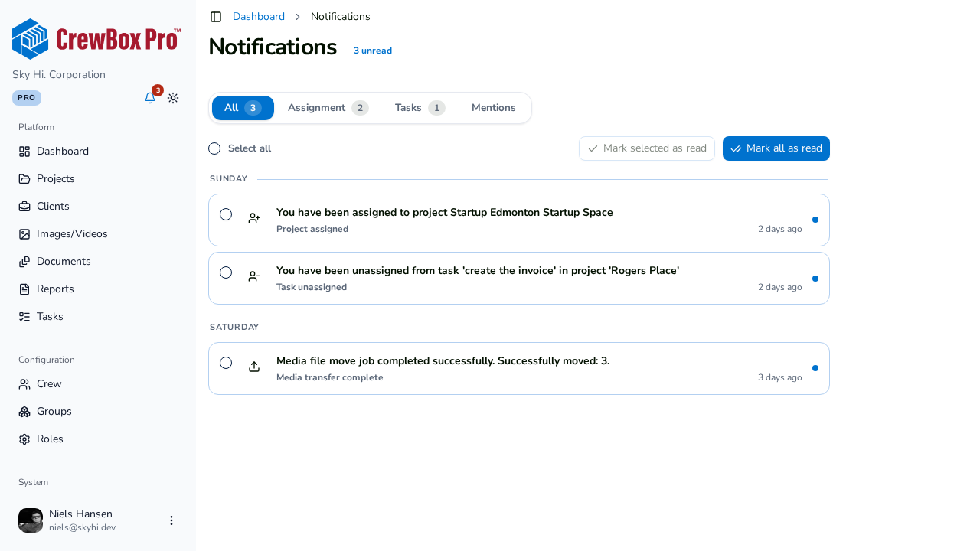Click the Documents copy icon
980x551 pixels.
(24, 262)
